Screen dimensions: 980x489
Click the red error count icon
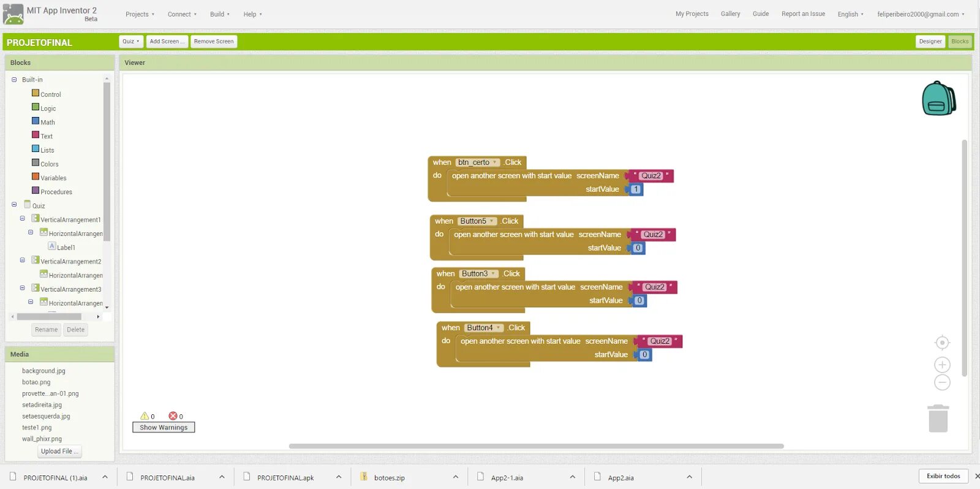pos(173,416)
